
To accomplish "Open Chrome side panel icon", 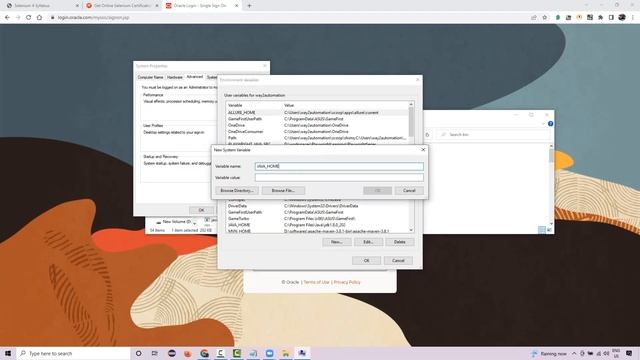I will (x=611, y=18).
